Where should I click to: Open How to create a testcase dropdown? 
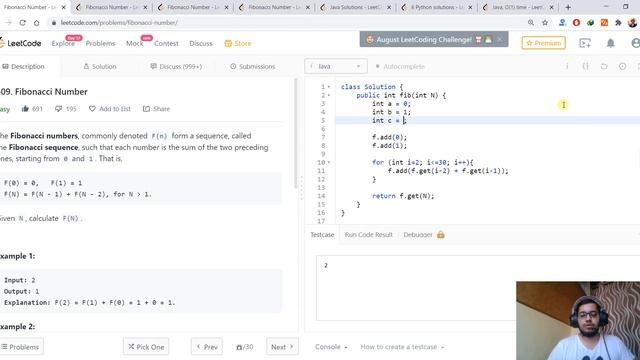pyautogui.click(x=402, y=347)
